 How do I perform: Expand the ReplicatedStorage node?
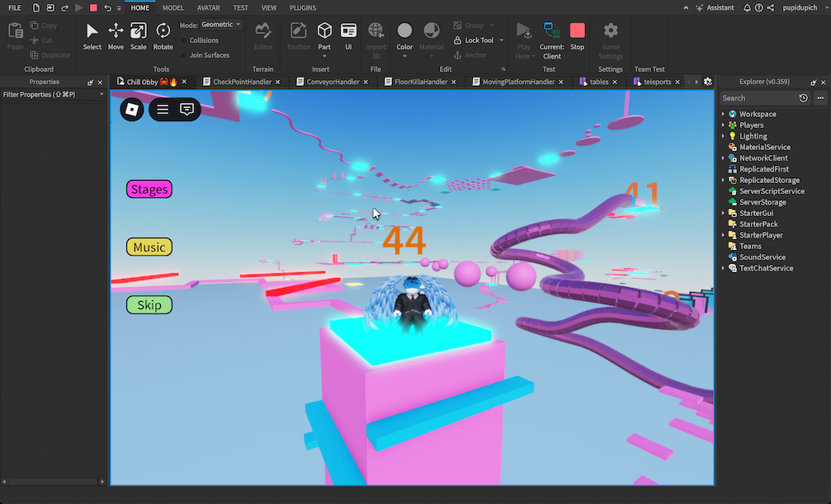coord(723,180)
